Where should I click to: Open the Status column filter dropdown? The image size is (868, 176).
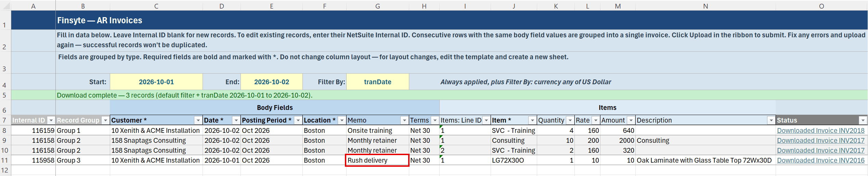[x=863, y=120]
